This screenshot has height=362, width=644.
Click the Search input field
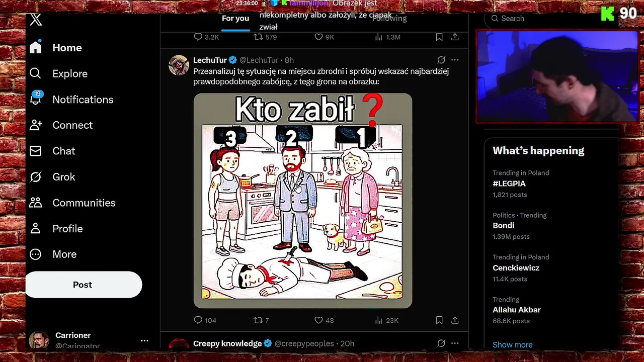click(x=551, y=19)
